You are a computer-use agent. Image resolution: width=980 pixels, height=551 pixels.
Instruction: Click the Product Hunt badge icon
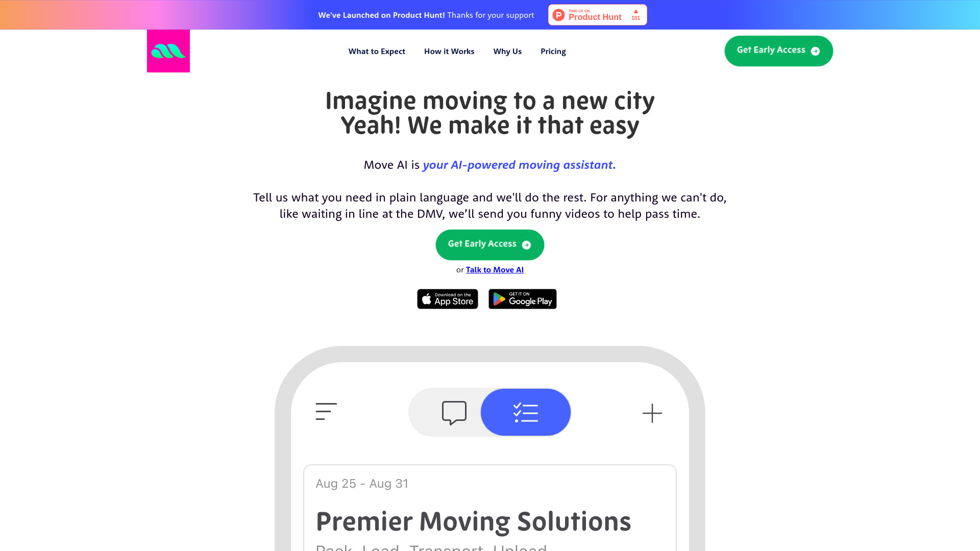tap(597, 15)
